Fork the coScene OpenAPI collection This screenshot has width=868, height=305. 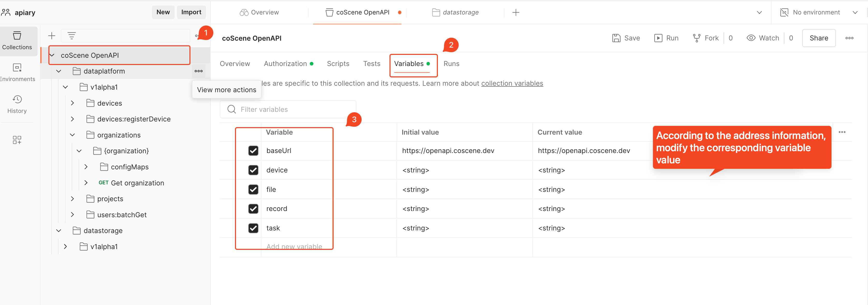click(x=705, y=38)
